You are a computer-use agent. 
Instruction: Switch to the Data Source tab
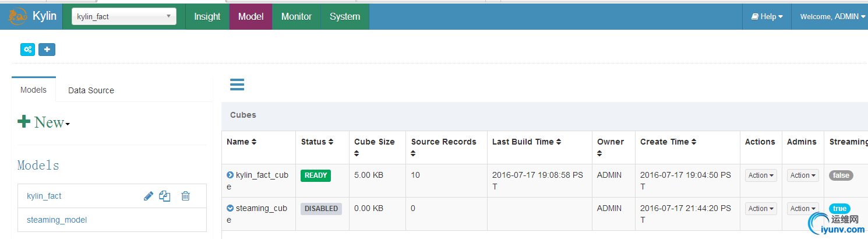(91, 90)
